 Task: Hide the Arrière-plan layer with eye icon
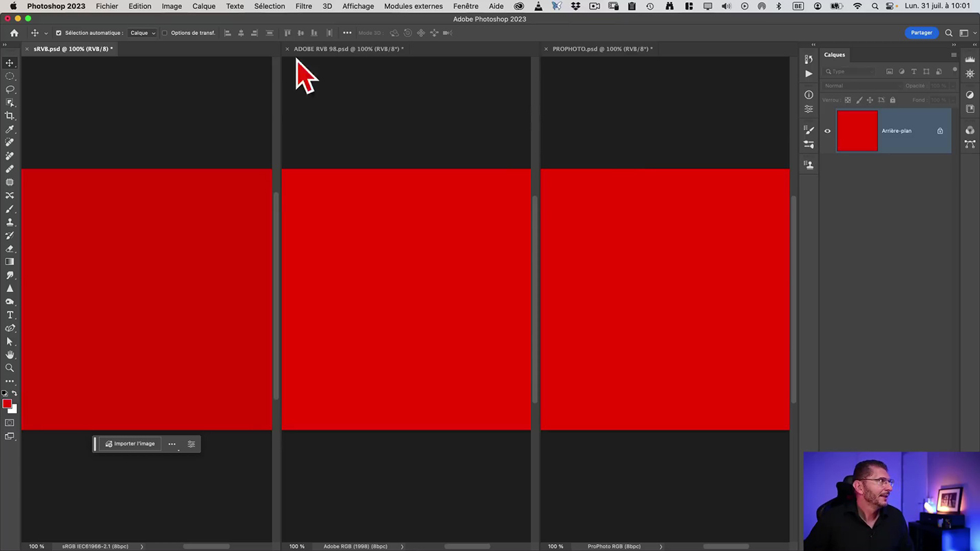tap(828, 131)
